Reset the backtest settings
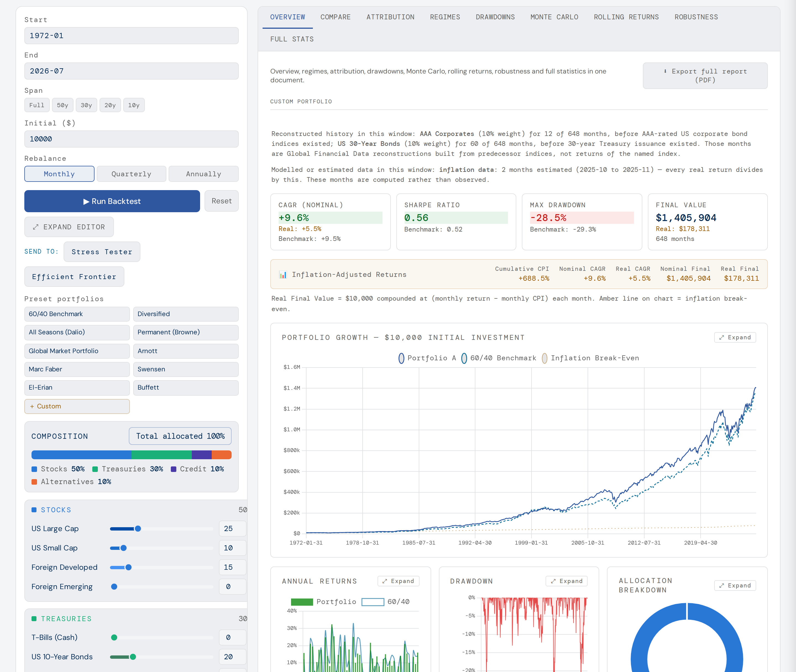 [222, 201]
